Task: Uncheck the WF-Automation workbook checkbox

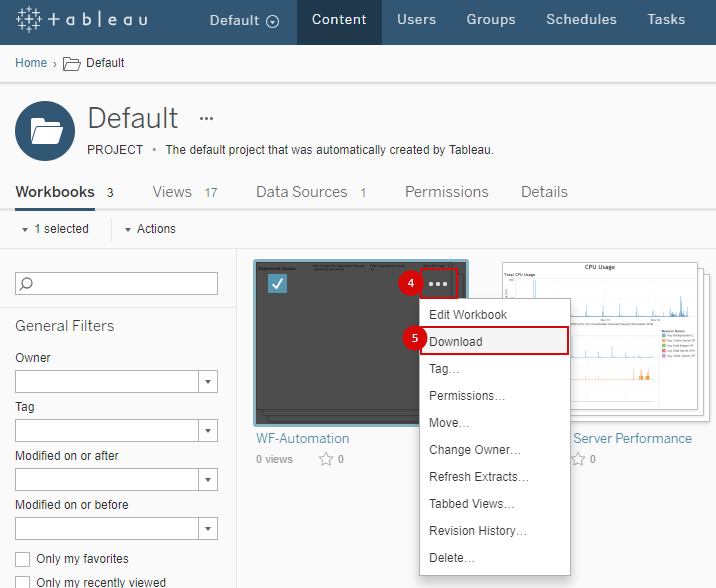Action: [277, 284]
